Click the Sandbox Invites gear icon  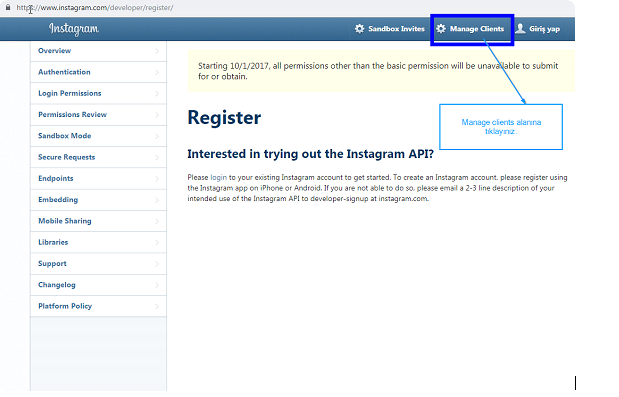359,29
